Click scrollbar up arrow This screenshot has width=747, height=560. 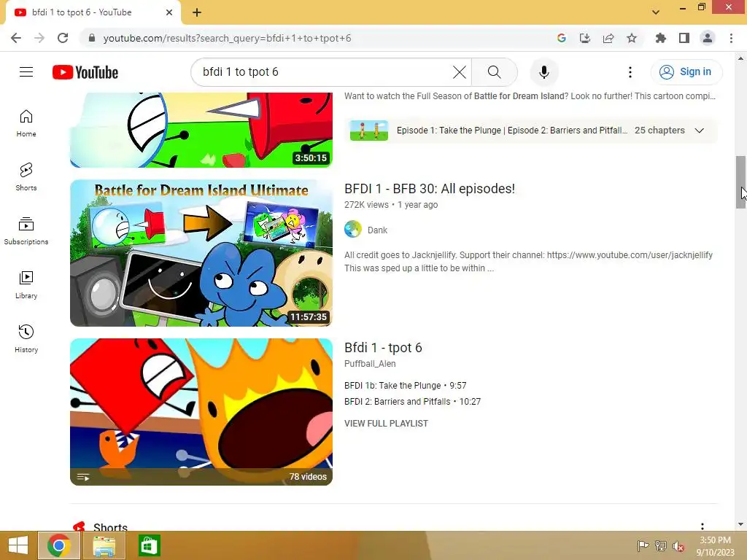[740, 58]
